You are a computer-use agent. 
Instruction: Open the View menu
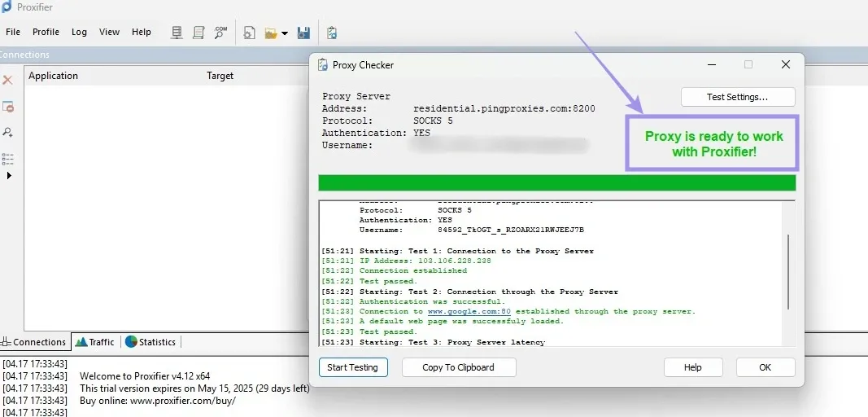[x=109, y=32]
